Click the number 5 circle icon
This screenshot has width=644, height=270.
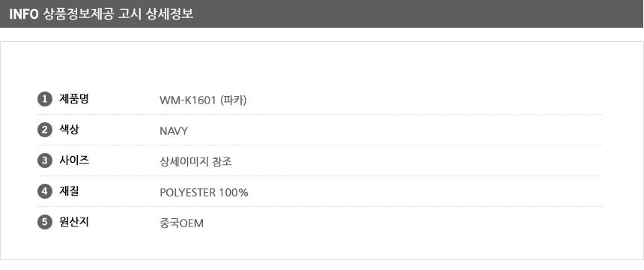(45, 222)
